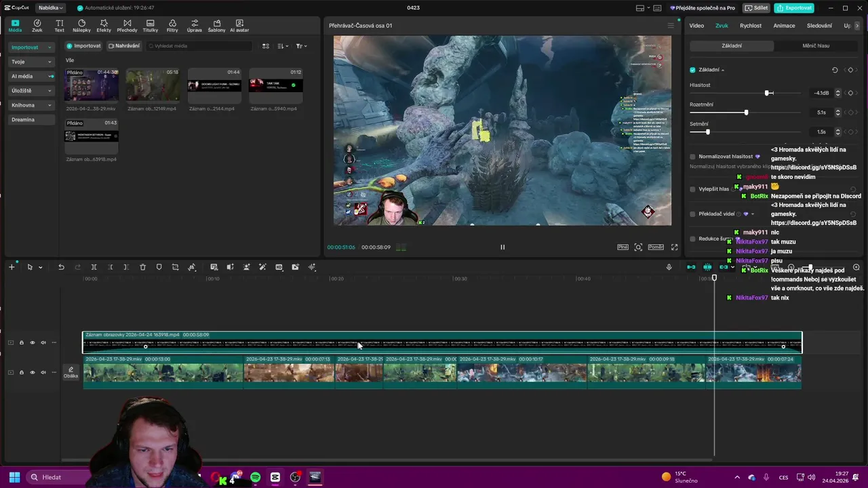
Task: Open the Úprava (adjustment) tab
Action: tap(195, 26)
